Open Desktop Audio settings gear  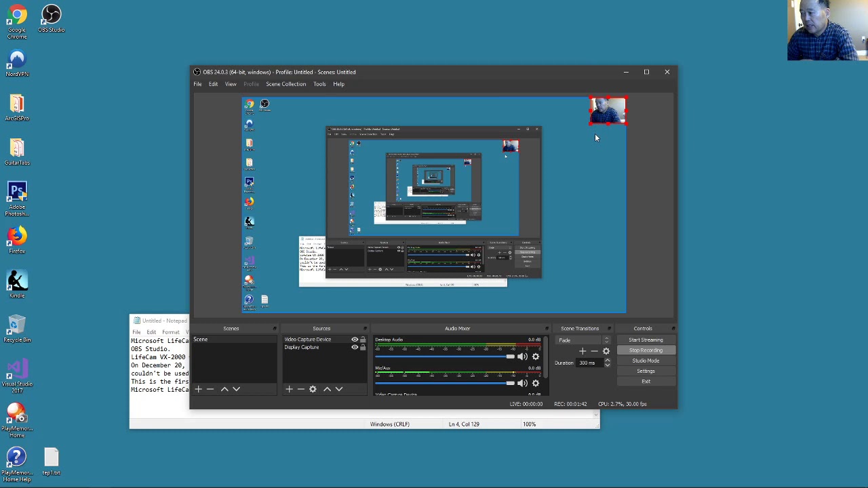536,357
